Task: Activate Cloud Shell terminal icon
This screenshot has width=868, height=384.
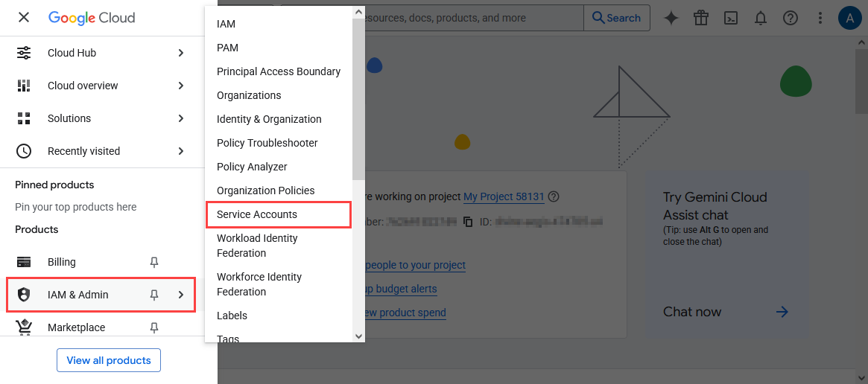Action: click(x=731, y=18)
